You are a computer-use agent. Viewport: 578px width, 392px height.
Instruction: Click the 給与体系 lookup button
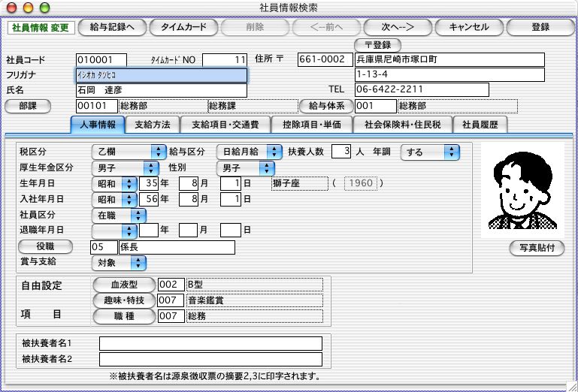(326, 106)
